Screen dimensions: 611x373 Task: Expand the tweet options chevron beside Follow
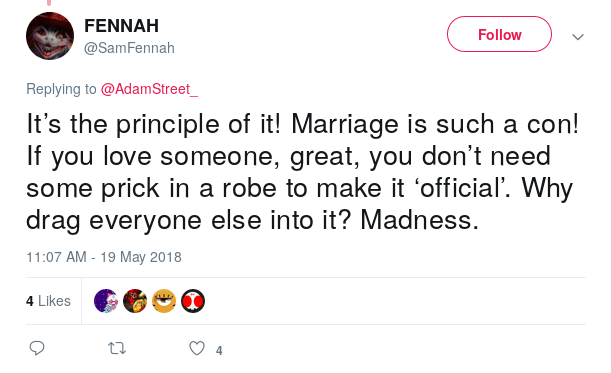(x=578, y=37)
